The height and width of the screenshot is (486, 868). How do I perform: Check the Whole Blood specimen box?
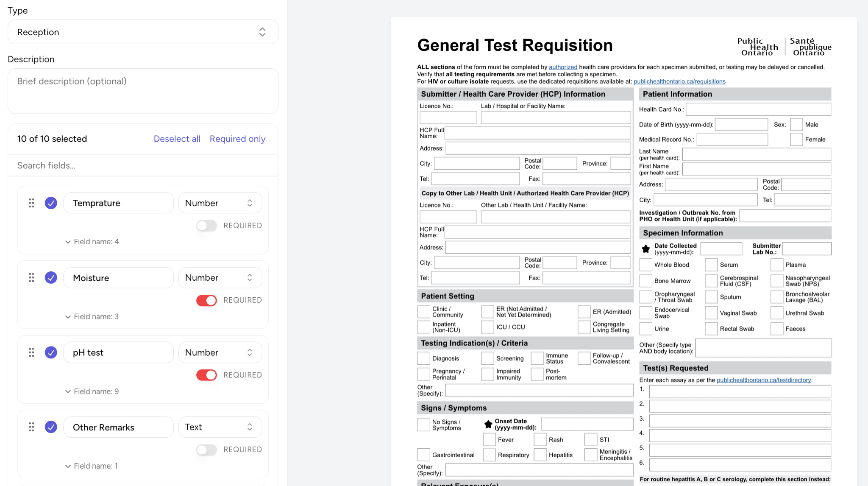[645, 265]
